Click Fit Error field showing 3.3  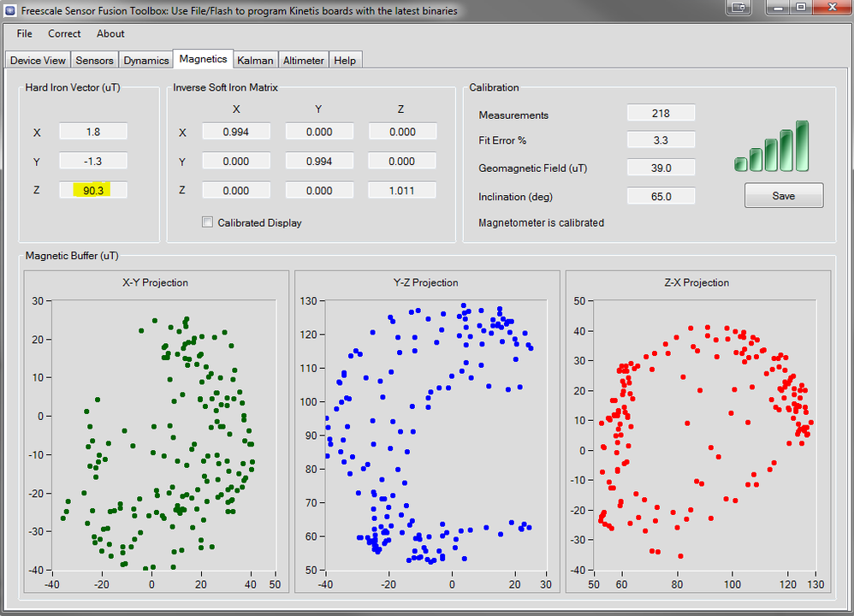(x=661, y=140)
